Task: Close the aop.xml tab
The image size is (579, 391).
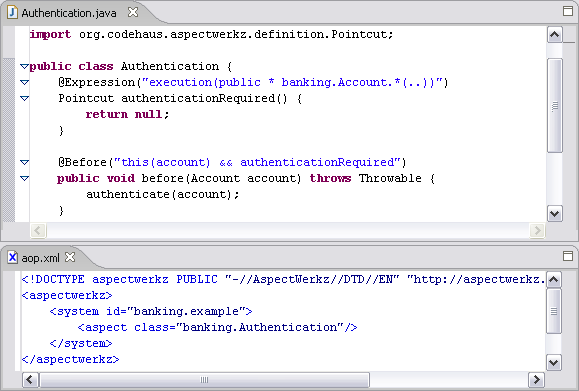Action: click(70, 257)
